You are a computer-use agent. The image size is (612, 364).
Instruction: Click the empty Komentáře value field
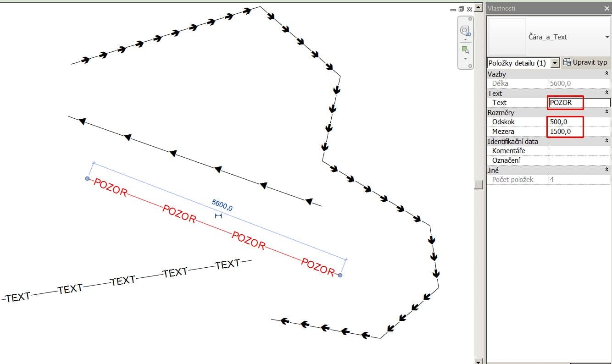(580, 151)
